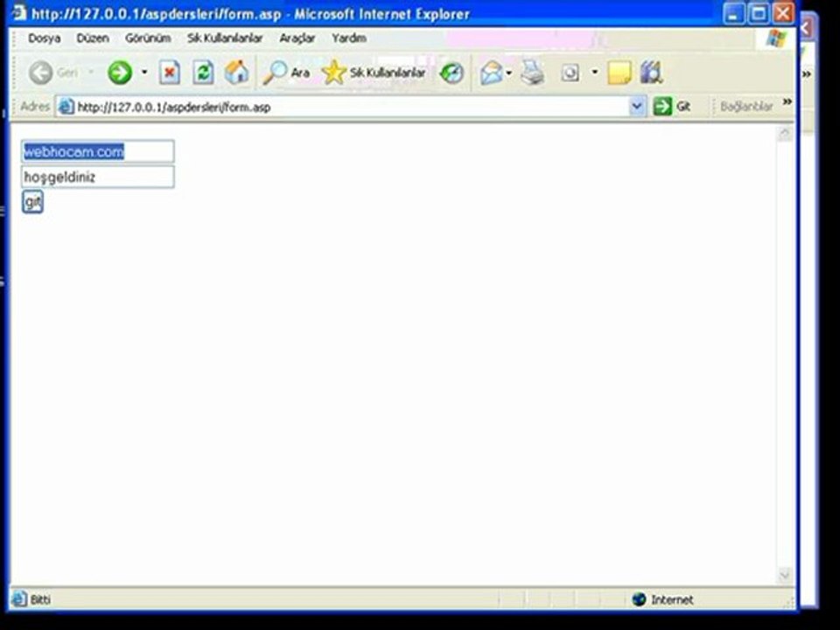Click the green Forward arrow button
Screen dimensions: 840x630
pos(120,73)
